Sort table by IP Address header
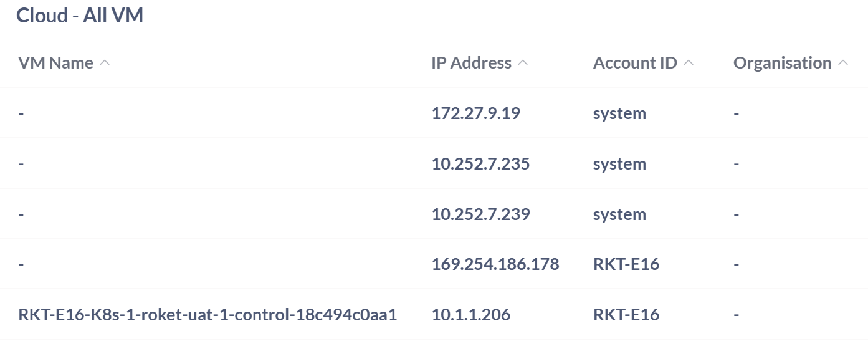This screenshot has height=346, width=868. pos(471,63)
